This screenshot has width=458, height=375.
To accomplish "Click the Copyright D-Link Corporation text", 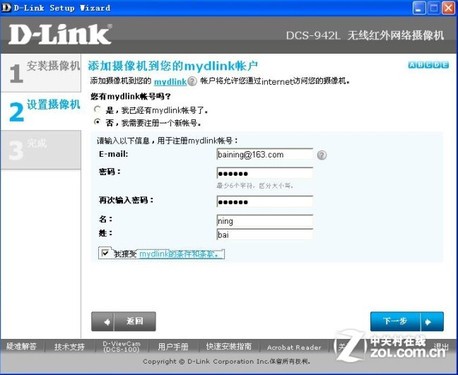I will coord(227,361).
